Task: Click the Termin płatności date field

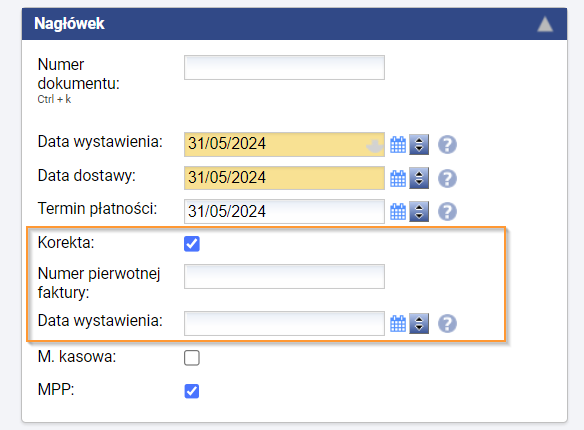Action: coord(284,211)
